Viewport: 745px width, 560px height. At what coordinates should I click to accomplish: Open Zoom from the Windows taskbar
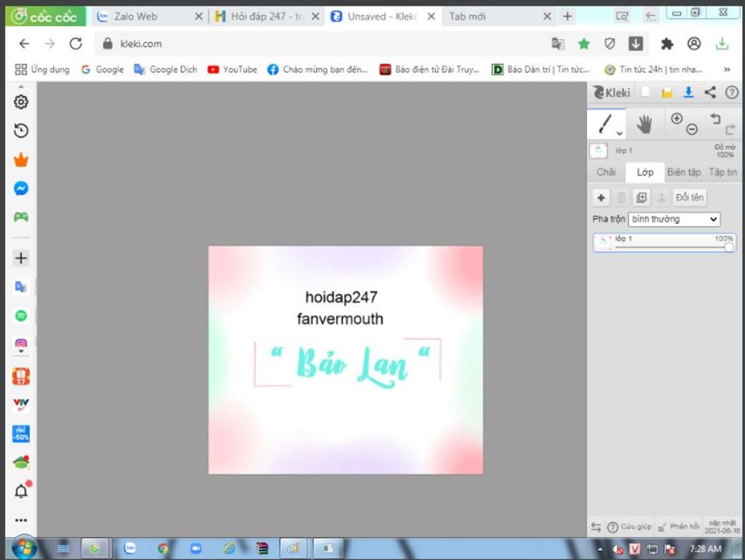tap(196, 548)
